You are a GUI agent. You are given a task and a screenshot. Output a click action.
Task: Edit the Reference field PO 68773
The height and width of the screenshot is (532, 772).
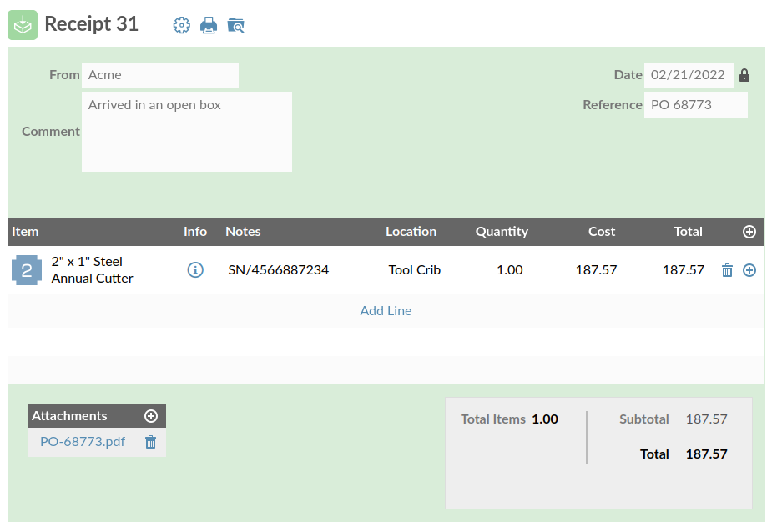[696, 105]
